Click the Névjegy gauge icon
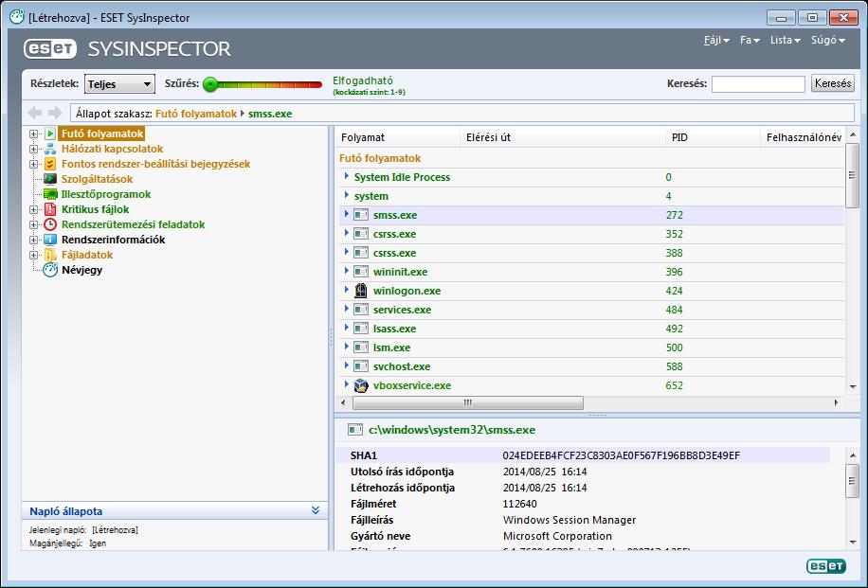Viewport: 868px width, 588px height. pyautogui.click(x=50, y=270)
